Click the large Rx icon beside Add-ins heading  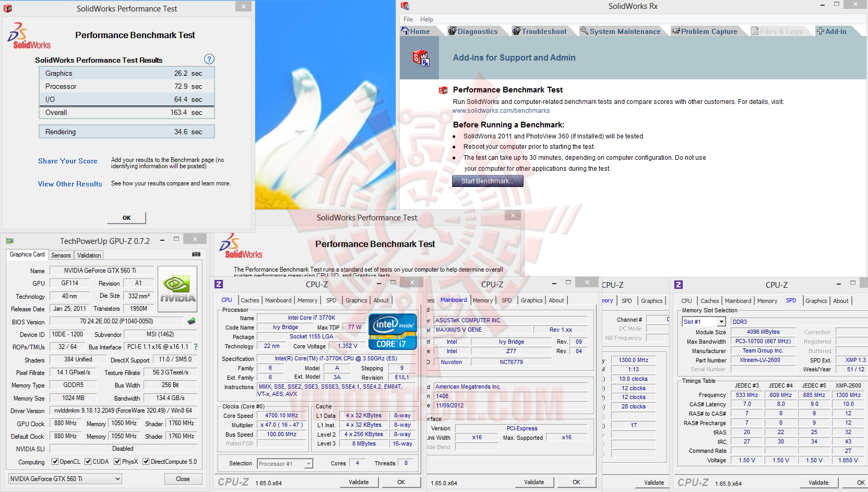click(421, 57)
